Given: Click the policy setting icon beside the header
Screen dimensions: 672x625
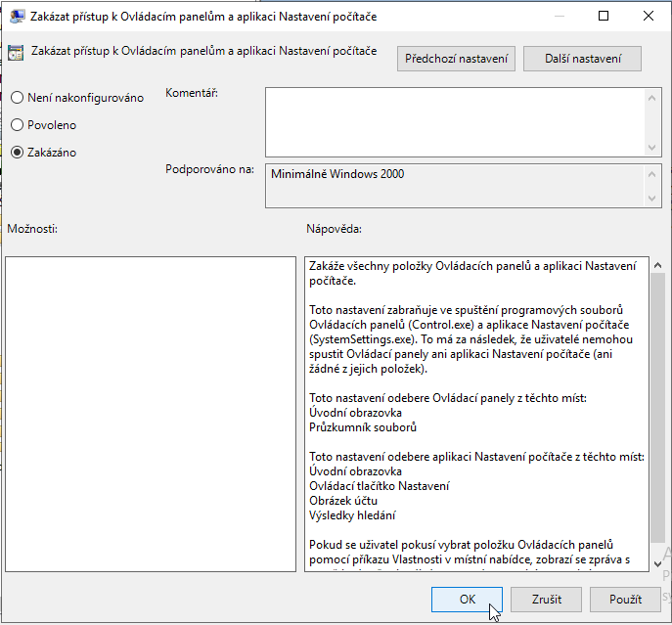Looking at the screenshot, I should point(17,54).
